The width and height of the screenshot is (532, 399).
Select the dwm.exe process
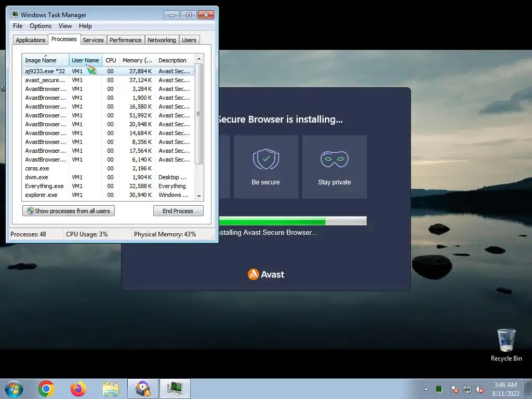tap(108, 177)
